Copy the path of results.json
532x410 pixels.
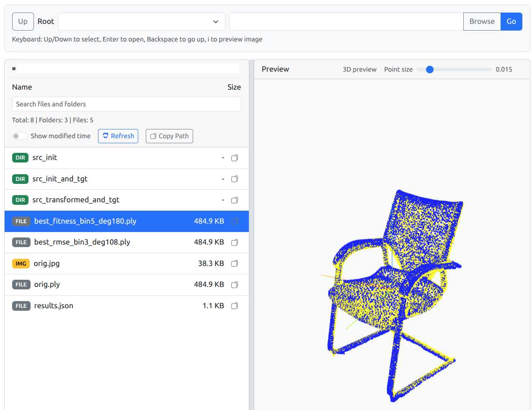234,306
